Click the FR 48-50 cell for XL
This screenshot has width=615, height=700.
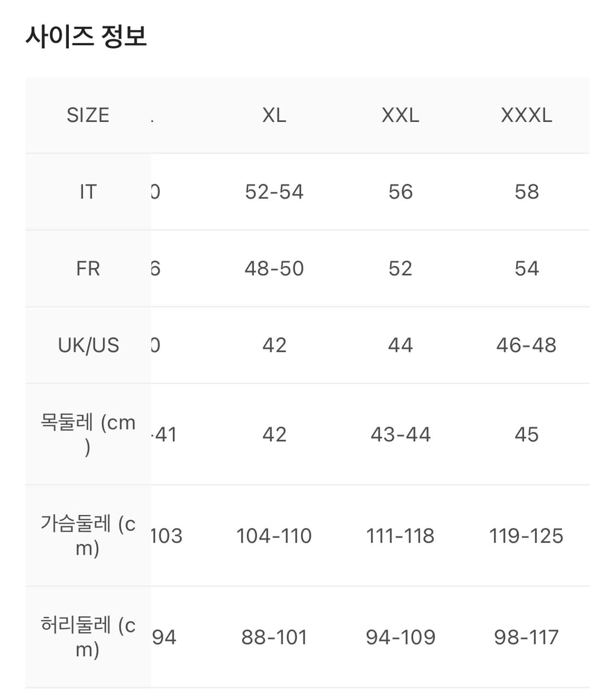[x=274, y=268]
